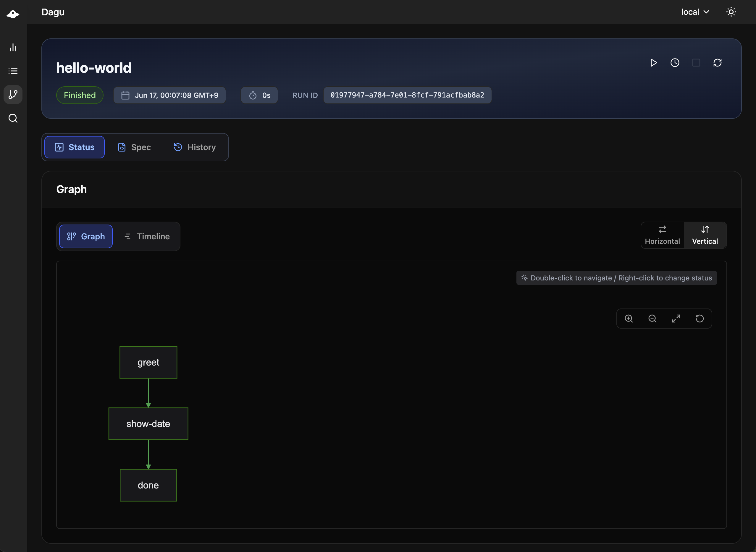Click the clock schedule icon in header

(675, 63)
